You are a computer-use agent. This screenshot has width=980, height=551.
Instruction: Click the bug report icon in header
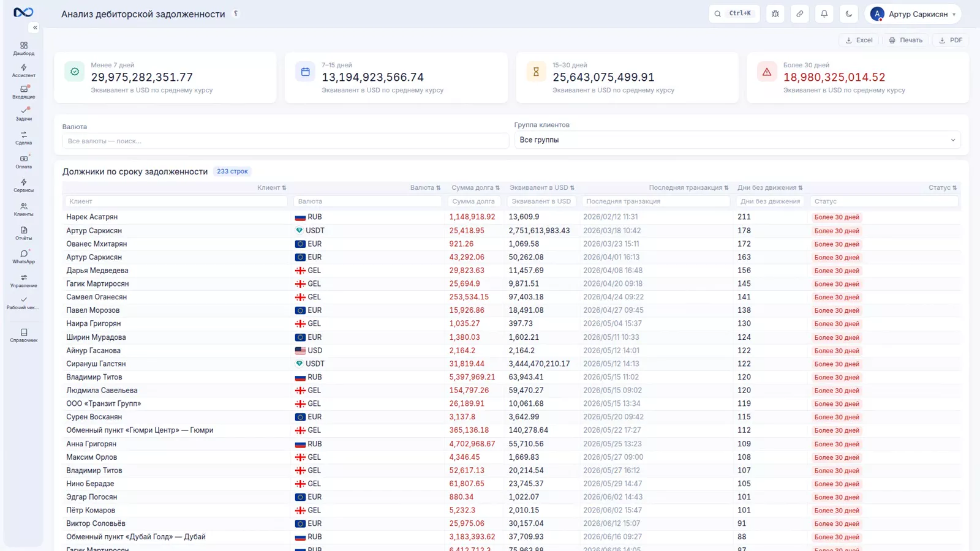click(775, 13)
